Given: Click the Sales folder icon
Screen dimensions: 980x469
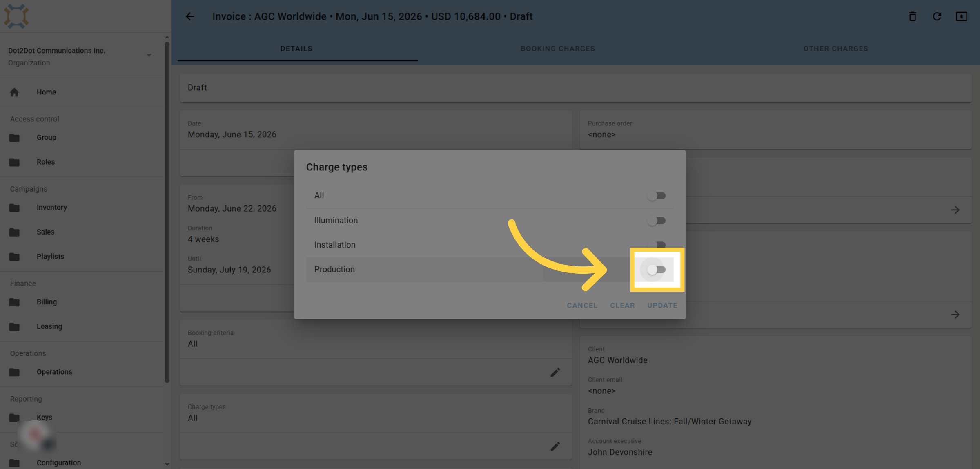Looking at the screenshot, I should [x=14, y=232].
